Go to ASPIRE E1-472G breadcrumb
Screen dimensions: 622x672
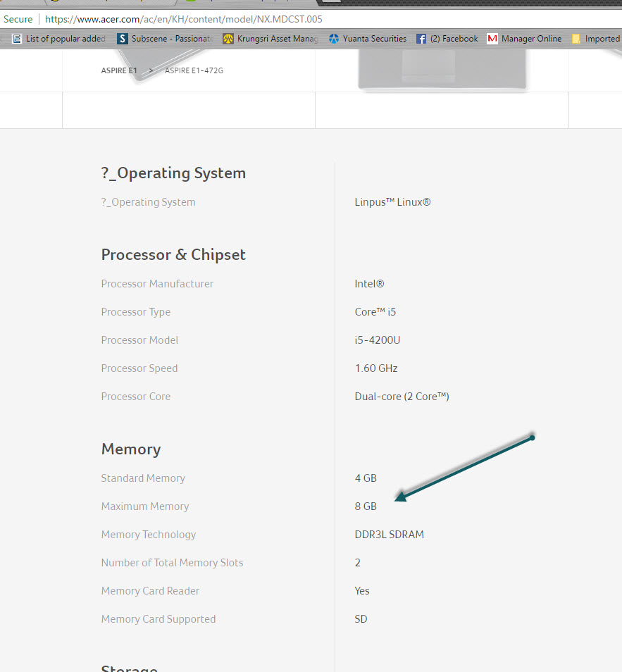point(194,70)
